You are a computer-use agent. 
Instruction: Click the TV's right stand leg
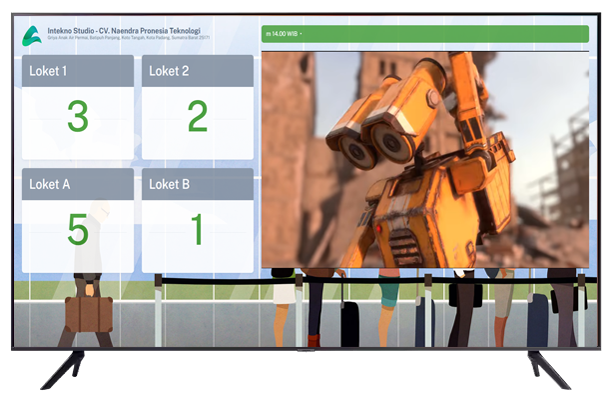tap(549, 369)
